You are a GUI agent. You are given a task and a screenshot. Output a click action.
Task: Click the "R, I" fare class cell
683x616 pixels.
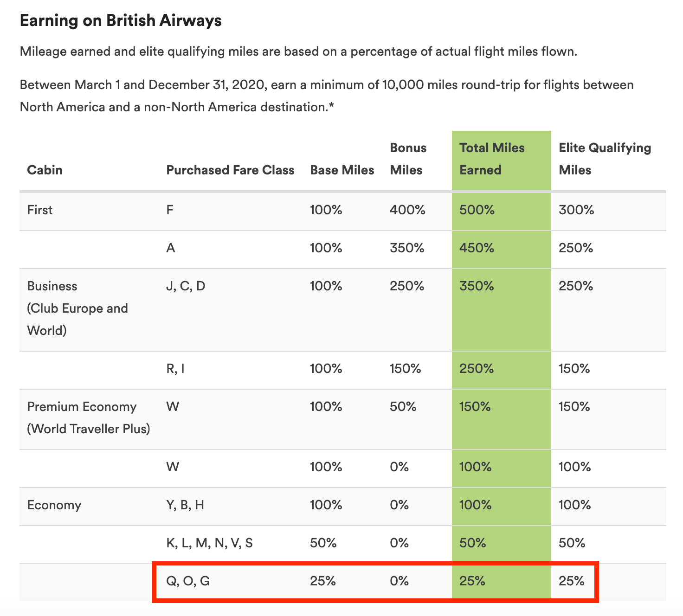click(x=175, y=369)
